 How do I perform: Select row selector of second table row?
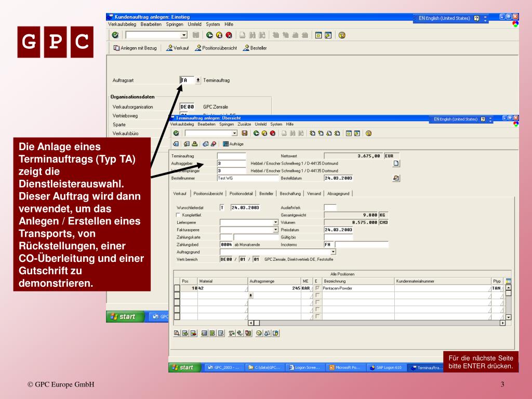coord(177,295)
